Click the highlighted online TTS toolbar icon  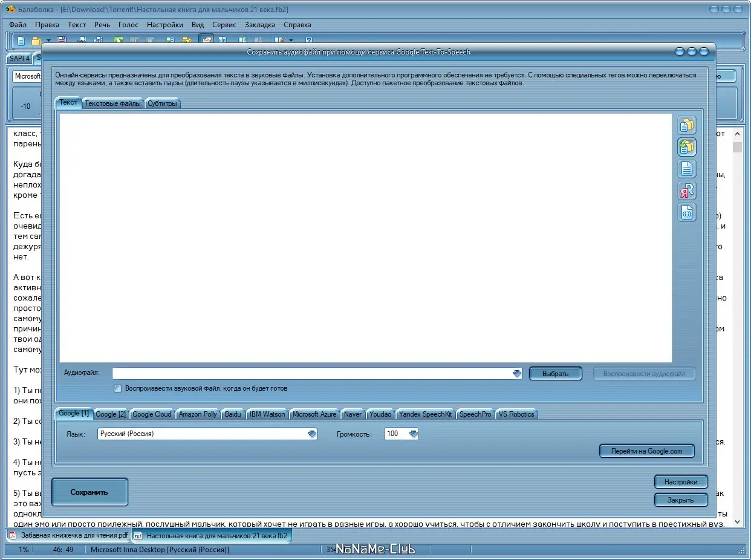click(x=207, y=39)
